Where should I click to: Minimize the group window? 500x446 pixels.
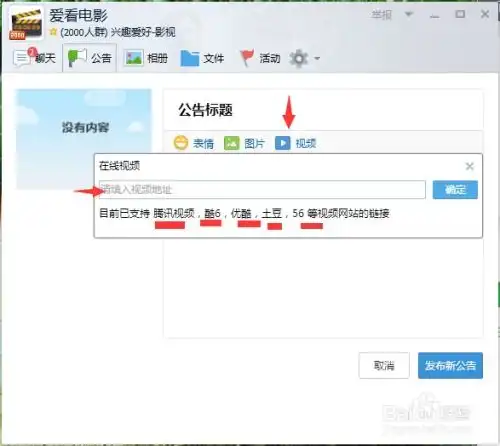tap(434, 15)
